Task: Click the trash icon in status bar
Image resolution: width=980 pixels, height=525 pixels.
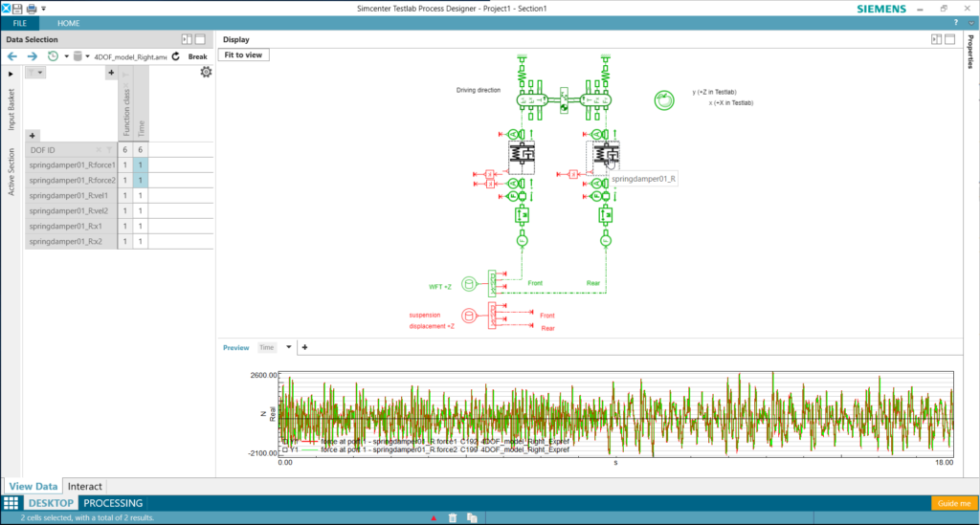Action: (453, 518)
